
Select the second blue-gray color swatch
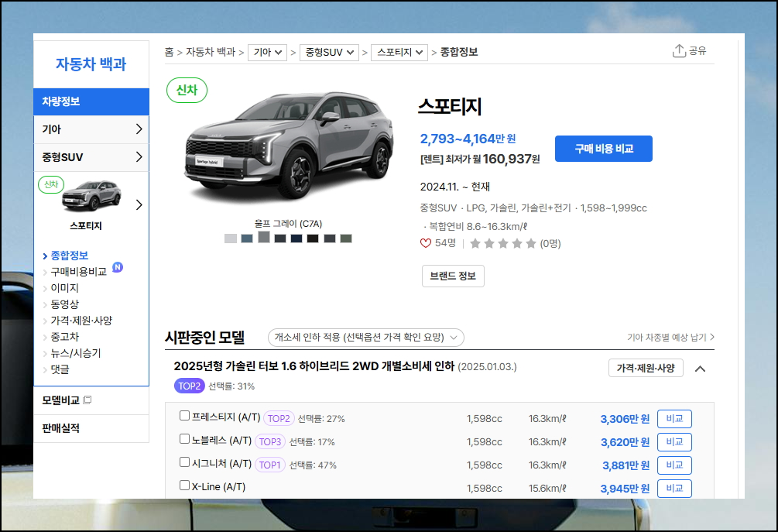tap(247, 239)
